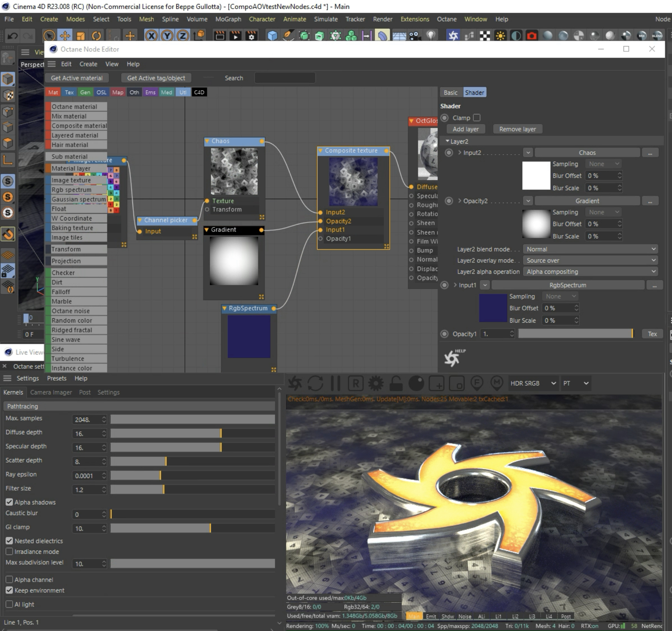Toggle the X axis lock icon
This screenshot has width=672, height=631.
coord(151,36)
